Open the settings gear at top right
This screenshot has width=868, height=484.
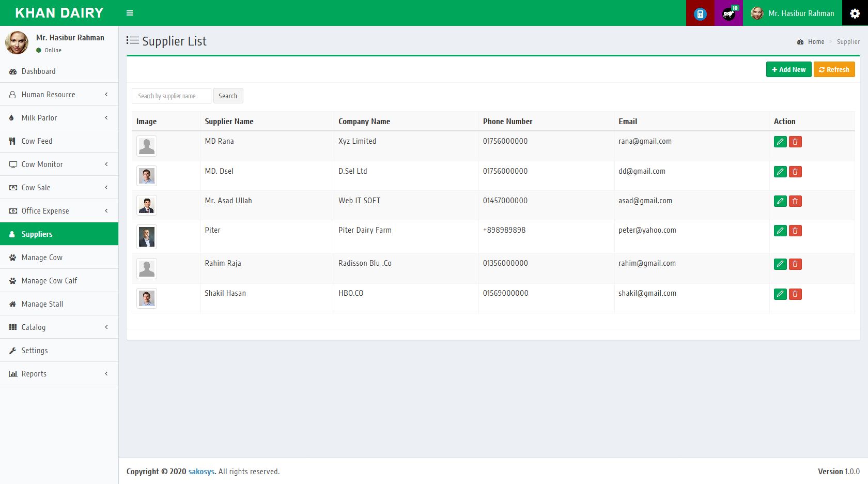coord(854,13)
